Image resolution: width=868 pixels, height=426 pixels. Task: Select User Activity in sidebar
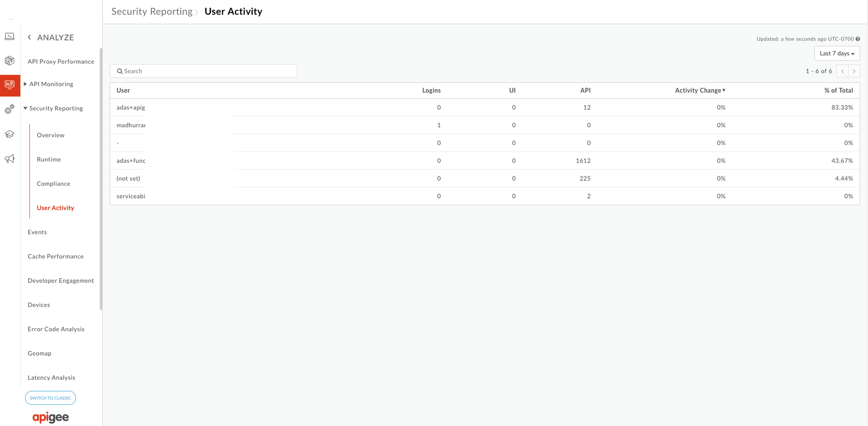tap(55, 208)
